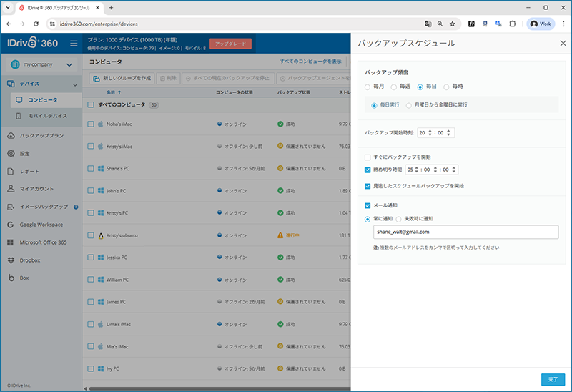Click the イメージバックアップ help question icon
Screen dimensions: 572x392
[x=76, y=207]
